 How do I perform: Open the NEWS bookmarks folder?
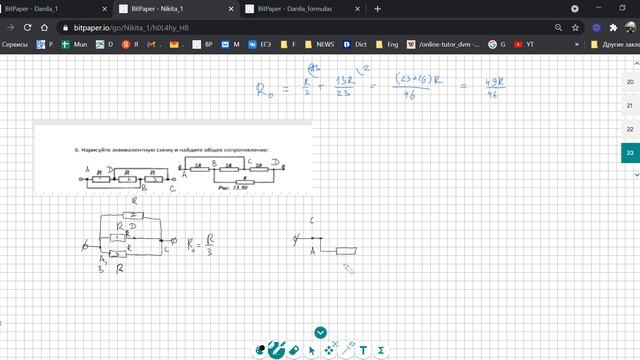point(320,44)
